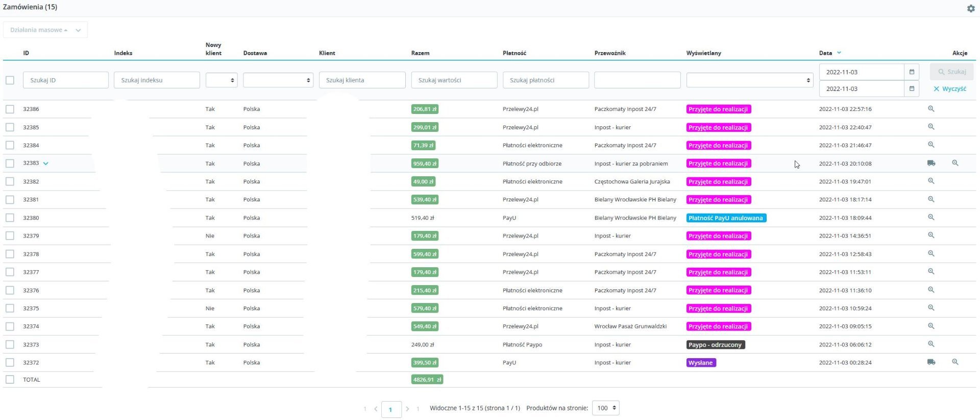Screen dimensions: 980x420
Task: Expand the Nowy klient filter dropdown
Action: click(222, 80)
